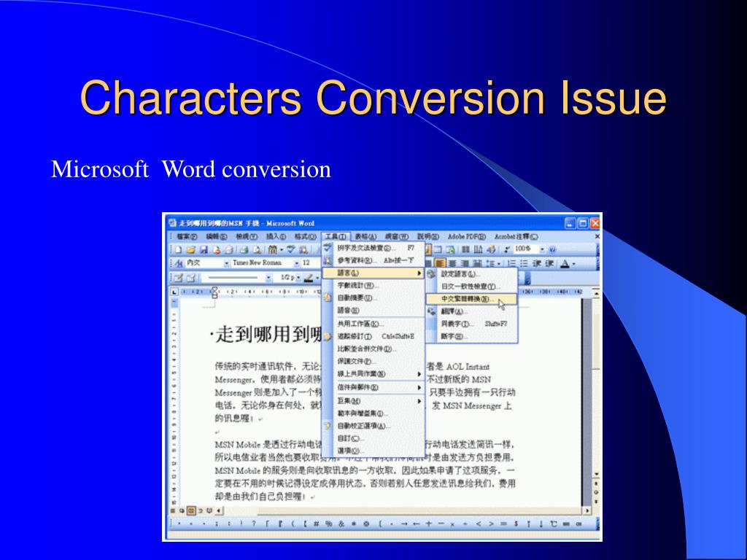
Task: Open the Times New Roman font dropdown
Action: click(x=296, y=263)
